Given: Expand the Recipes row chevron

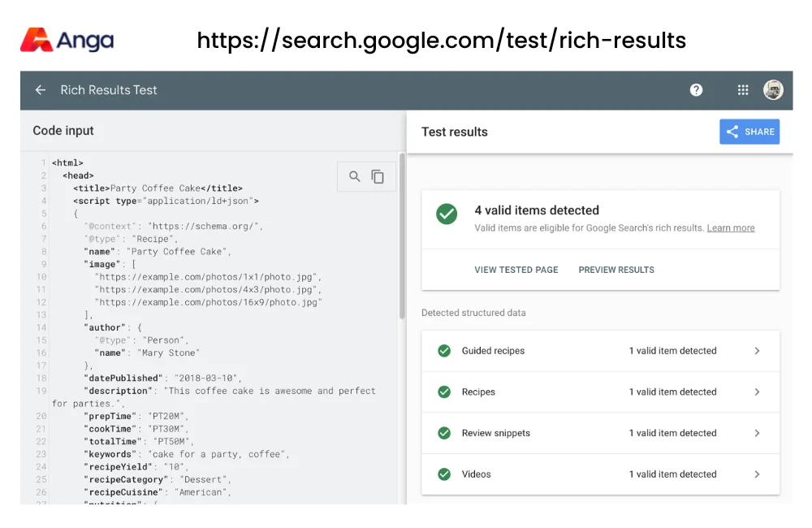Looking at the screenshot, I should click(757, 392).
